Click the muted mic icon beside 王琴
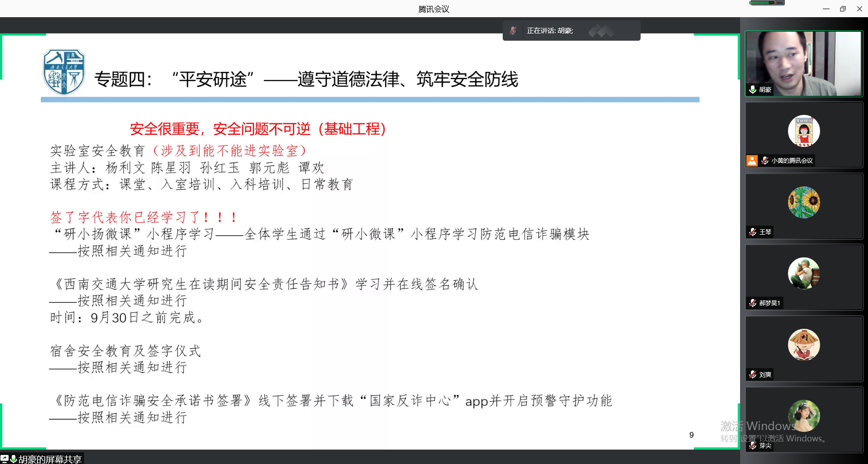Viewport: 868px width, 464px height. click(x=753, y=232)
